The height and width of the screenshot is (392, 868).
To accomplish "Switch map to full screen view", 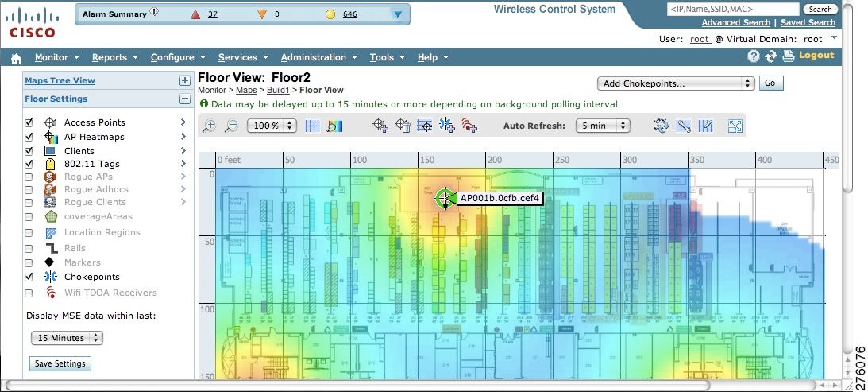I will click(x=735, y=126).
